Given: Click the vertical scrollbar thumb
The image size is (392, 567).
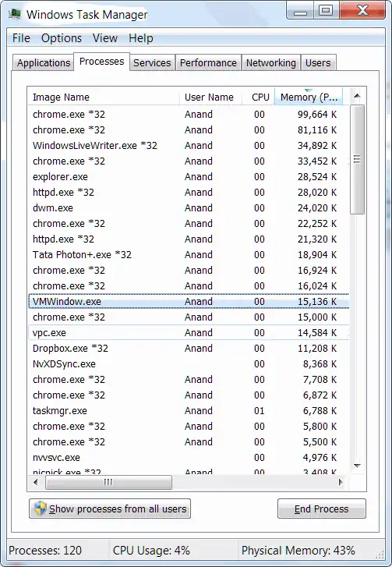Looking at the screenshot, I should (357, 159).
